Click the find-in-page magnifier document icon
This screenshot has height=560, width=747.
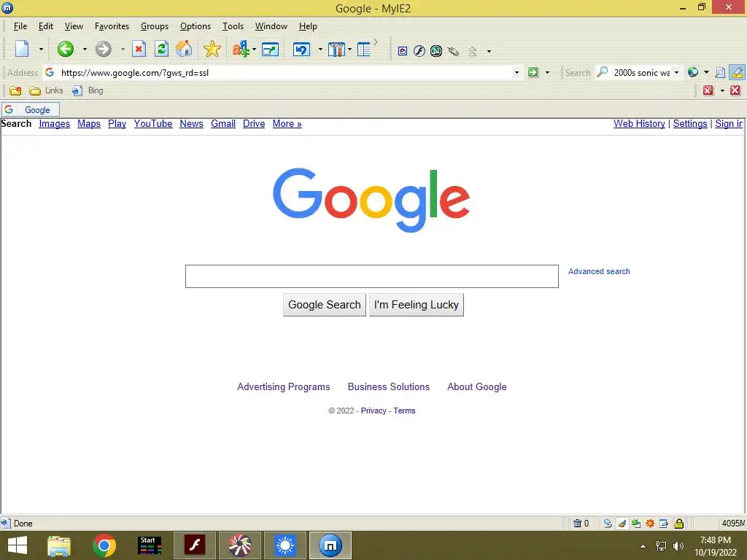tap(720, 72)
